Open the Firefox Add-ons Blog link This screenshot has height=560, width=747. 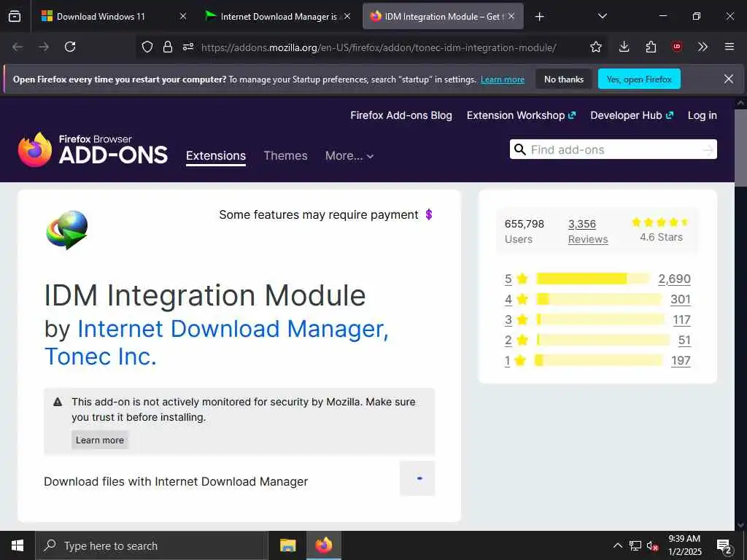(x=401, y=116)
